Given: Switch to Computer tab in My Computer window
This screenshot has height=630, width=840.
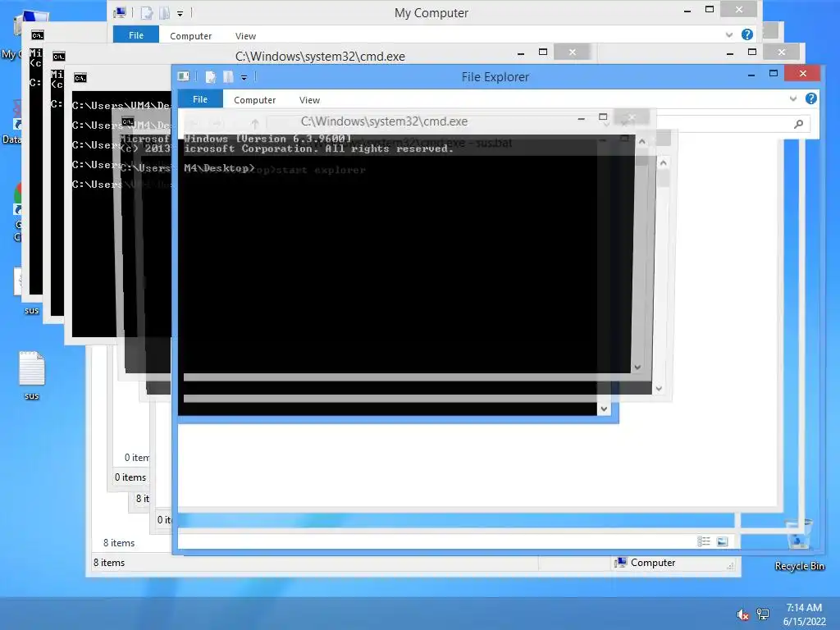Looking at the screenshot, I should pos(190,36).
